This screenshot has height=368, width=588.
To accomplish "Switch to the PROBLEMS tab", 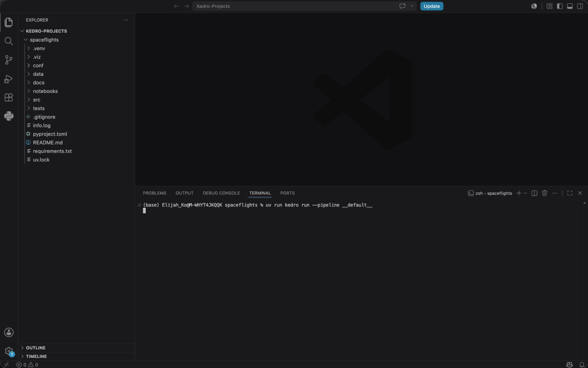I will click(x=154, y=193).
